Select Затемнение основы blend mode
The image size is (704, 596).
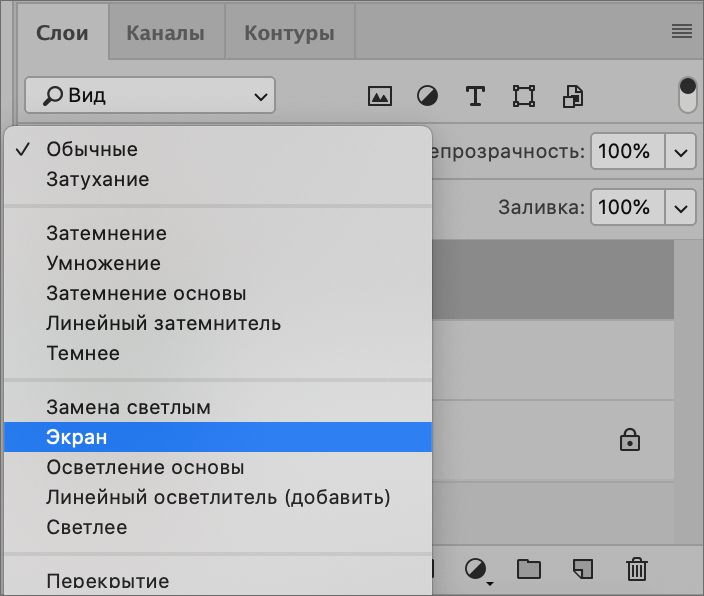[x=218, y=293]
